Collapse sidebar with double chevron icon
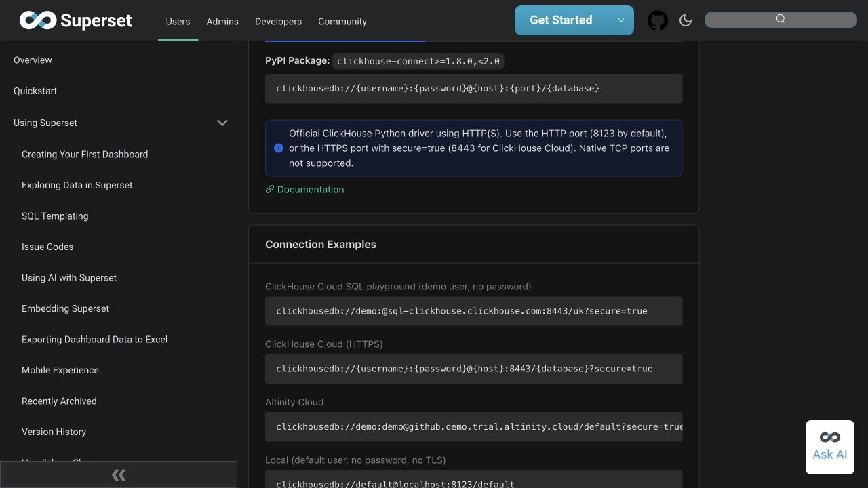Image resolution: width=868 pixels, height=488 pixels. click(x=119, y=474)
